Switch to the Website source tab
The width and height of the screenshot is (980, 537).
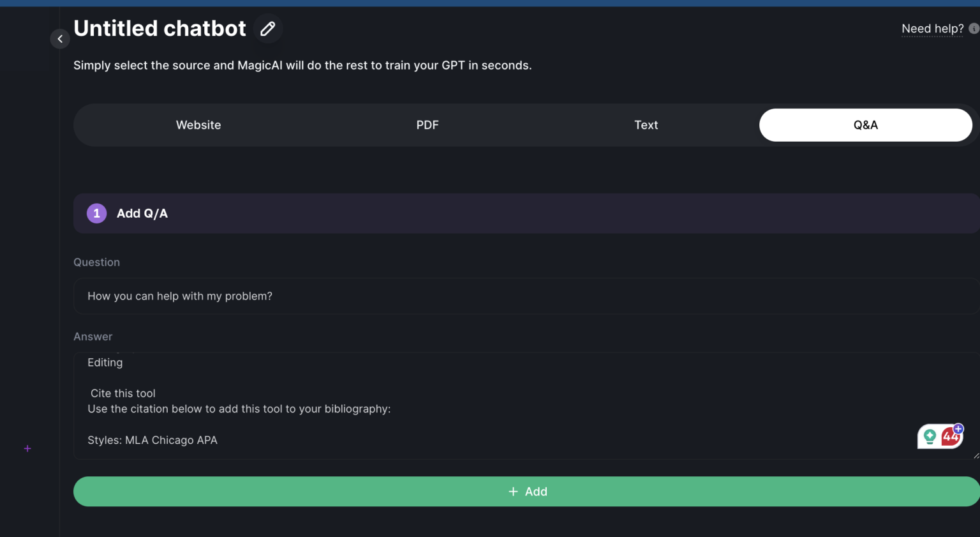point(198,125)
